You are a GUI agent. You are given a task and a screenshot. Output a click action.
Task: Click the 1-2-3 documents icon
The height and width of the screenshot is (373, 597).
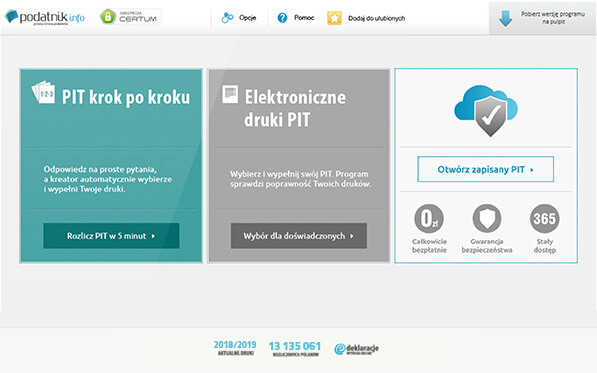(x=43, y=92)
